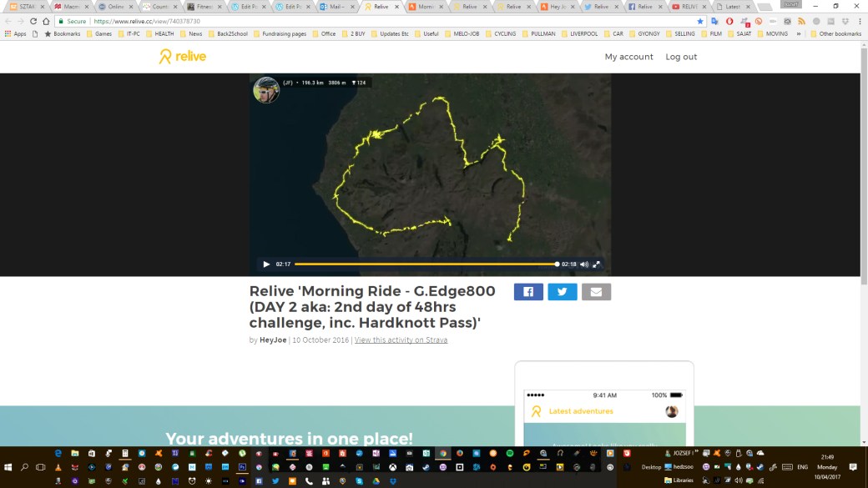Click the rider avatar on the video

point(266,90)
